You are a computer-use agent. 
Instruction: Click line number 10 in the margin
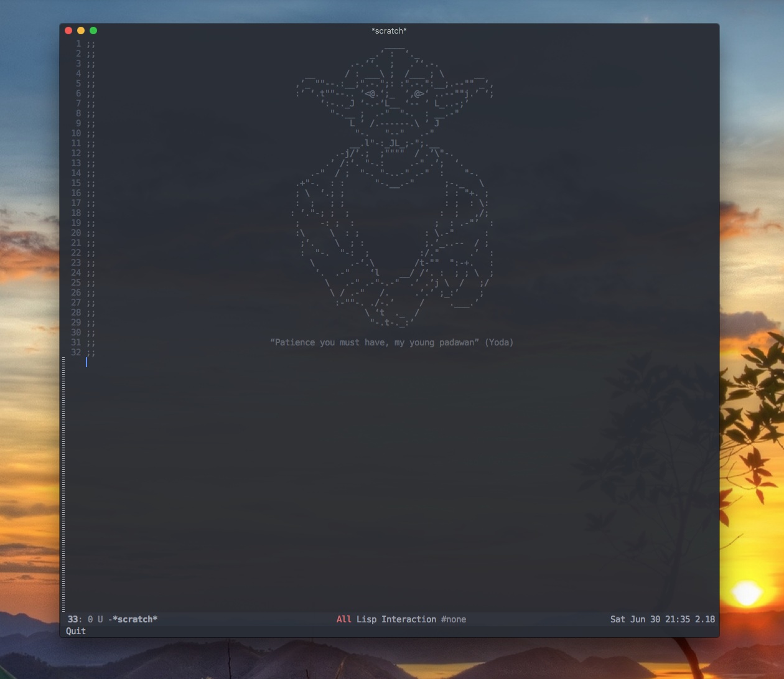[76, 133]
